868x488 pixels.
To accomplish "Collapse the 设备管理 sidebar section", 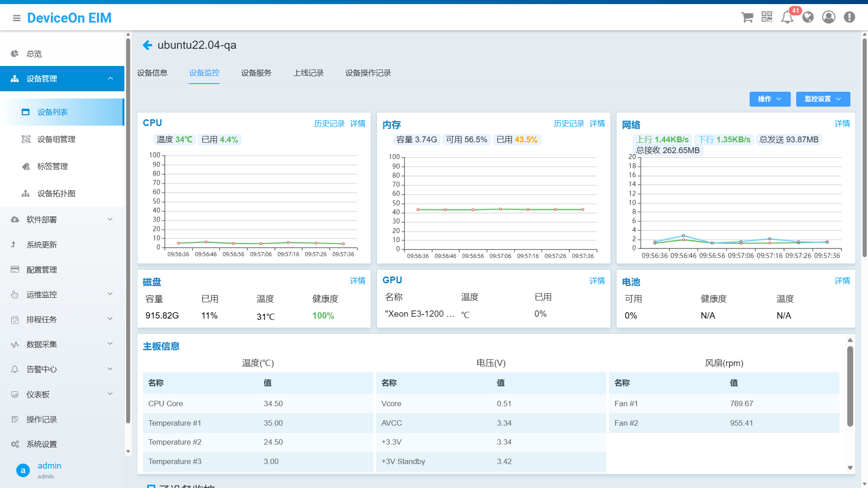I will [x=62, y=79].
